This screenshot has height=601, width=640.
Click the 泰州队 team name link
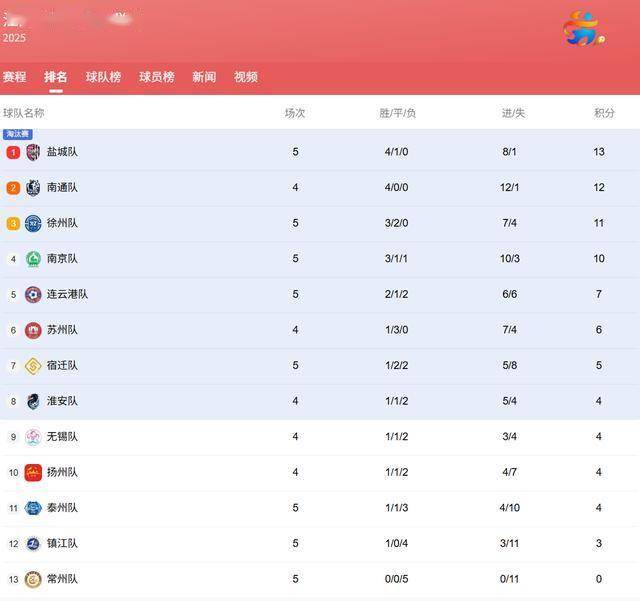click(62, 508)
